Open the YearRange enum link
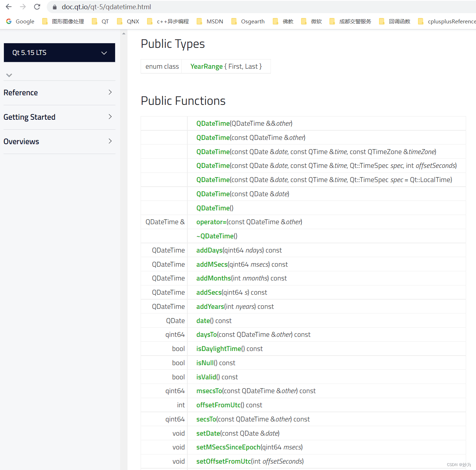 tap(206, 67)
